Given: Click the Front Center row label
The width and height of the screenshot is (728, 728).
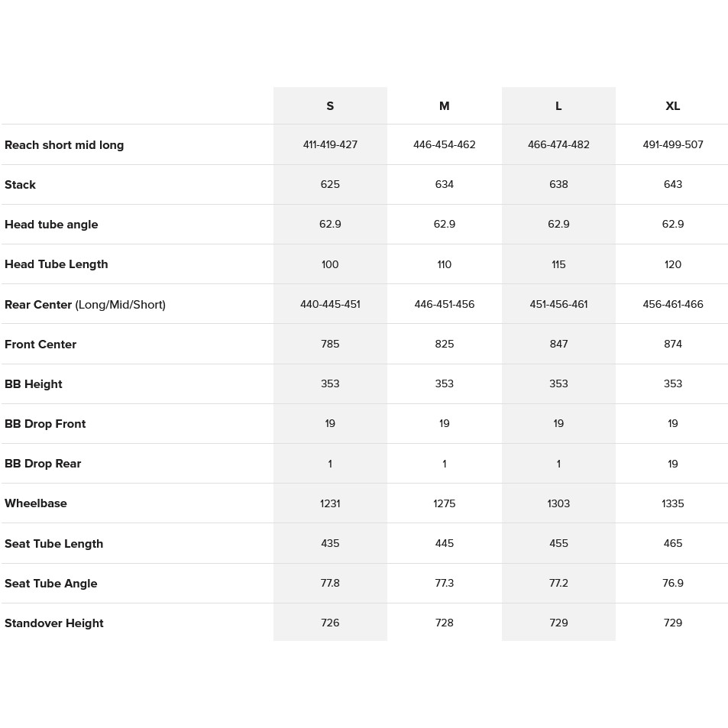Looking at the screenshot, I should point(40,344).
